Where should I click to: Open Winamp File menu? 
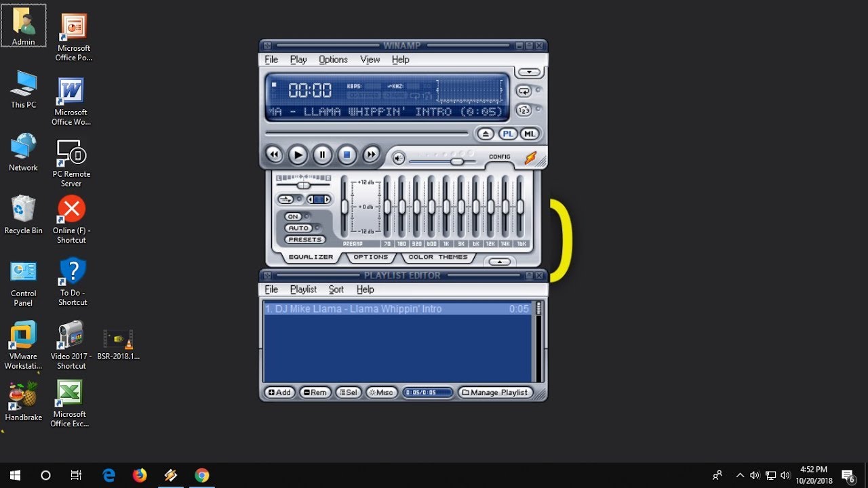click(x=271, y=60)
